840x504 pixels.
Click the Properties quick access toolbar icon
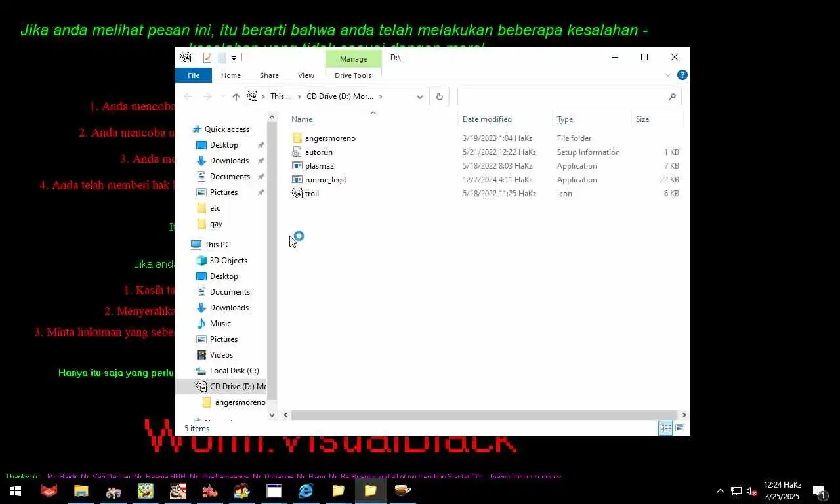tap(207, 58)
